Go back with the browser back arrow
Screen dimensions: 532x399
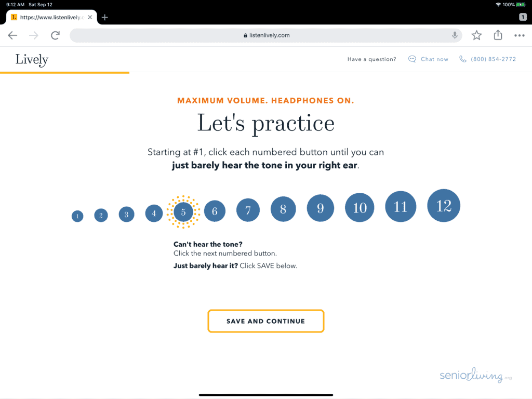12,35
